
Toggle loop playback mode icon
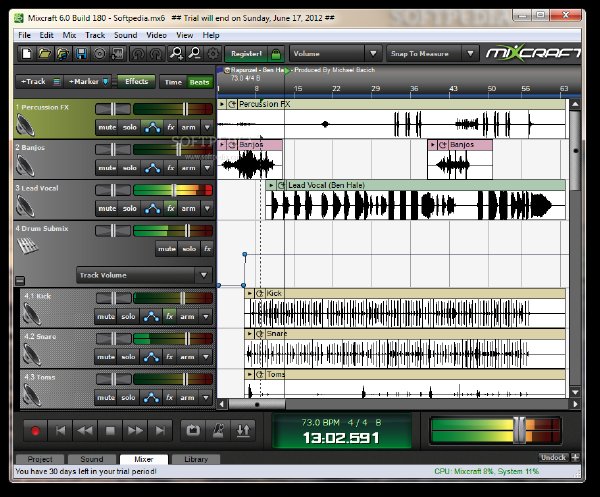pos(193,431)
